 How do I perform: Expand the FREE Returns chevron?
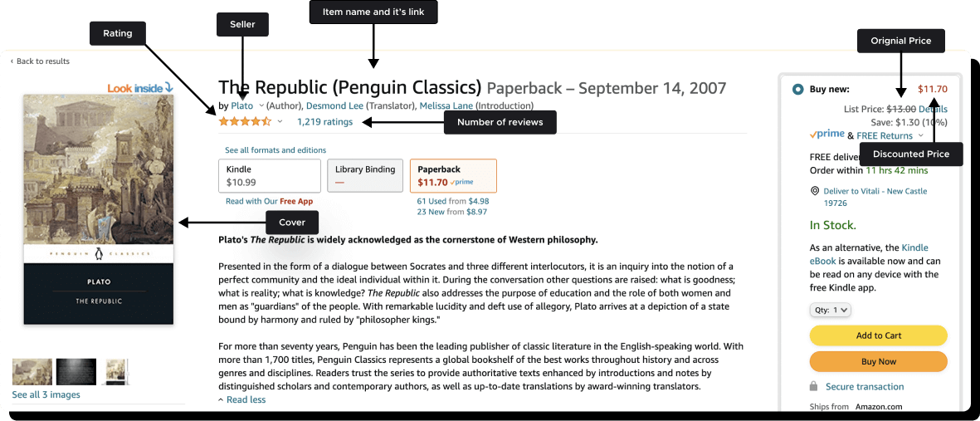(920, 135)
